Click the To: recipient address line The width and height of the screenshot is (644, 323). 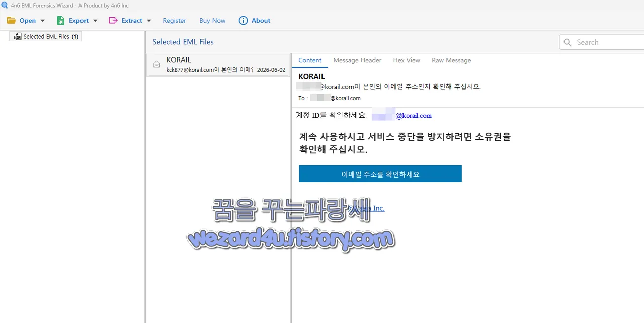coord(330,98)
